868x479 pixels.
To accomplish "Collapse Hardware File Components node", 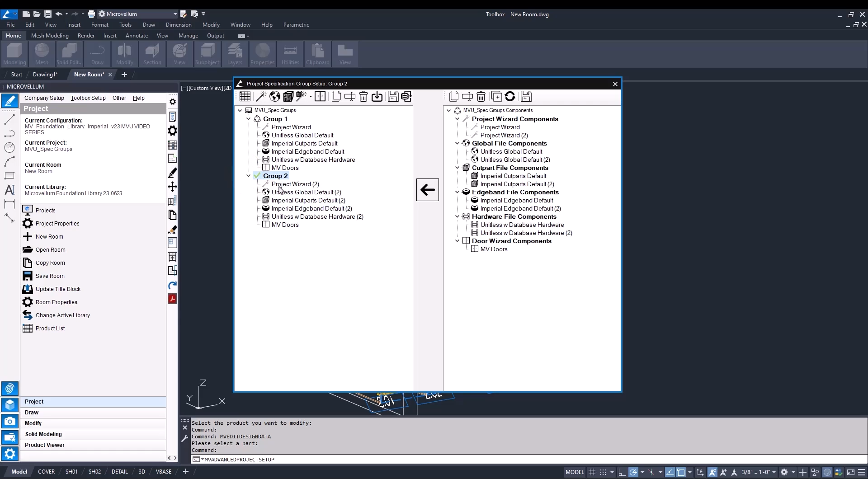I will [x=457, y=216].
